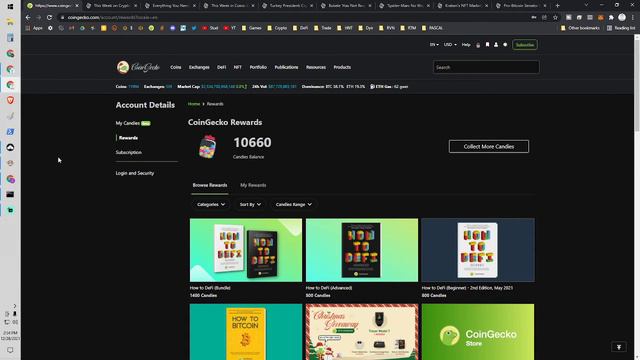Open the USD currency dropdown
The width and height of the screenshot is (640, 360).
click(450, 45)
